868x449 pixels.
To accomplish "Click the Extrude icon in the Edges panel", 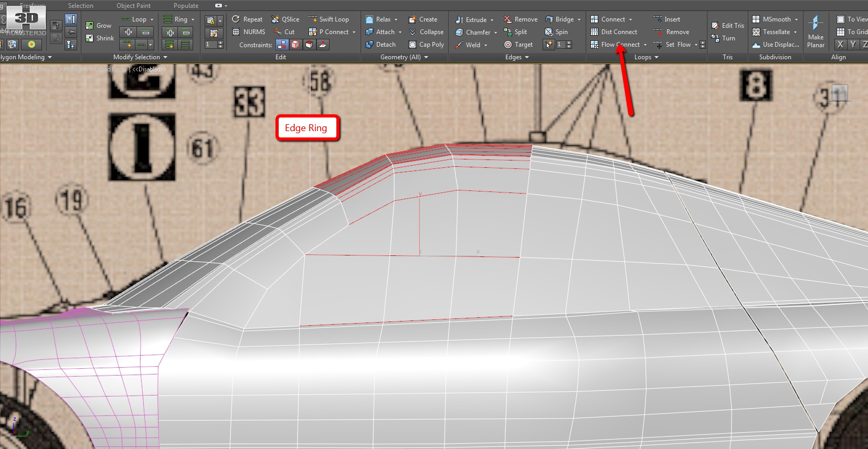I will (x=459, y=19).
